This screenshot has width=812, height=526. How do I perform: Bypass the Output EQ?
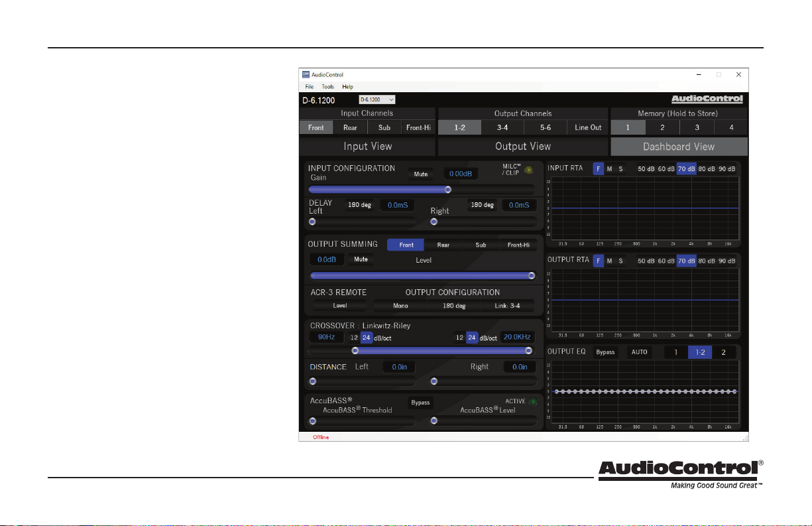click(604, 352)
